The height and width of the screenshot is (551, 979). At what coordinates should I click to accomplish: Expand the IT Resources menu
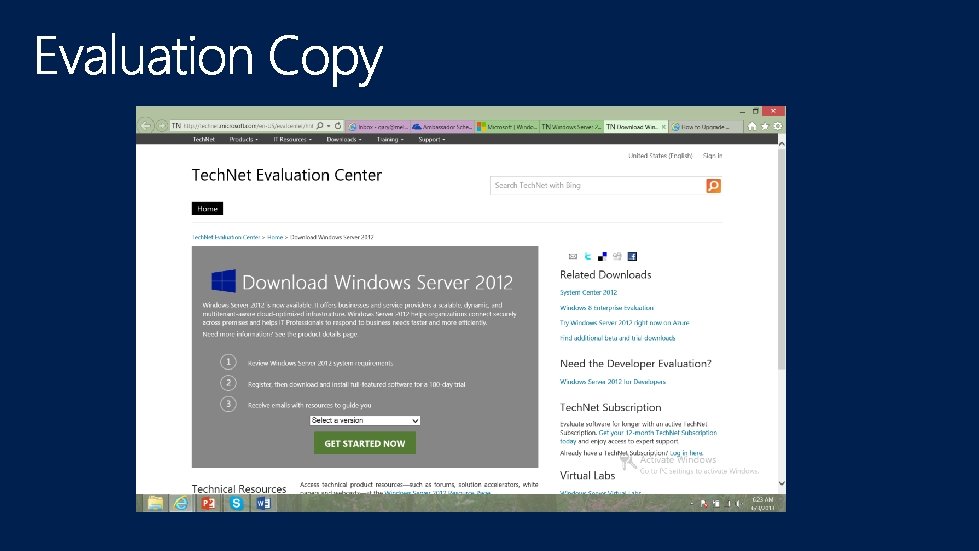coord(292,139)
